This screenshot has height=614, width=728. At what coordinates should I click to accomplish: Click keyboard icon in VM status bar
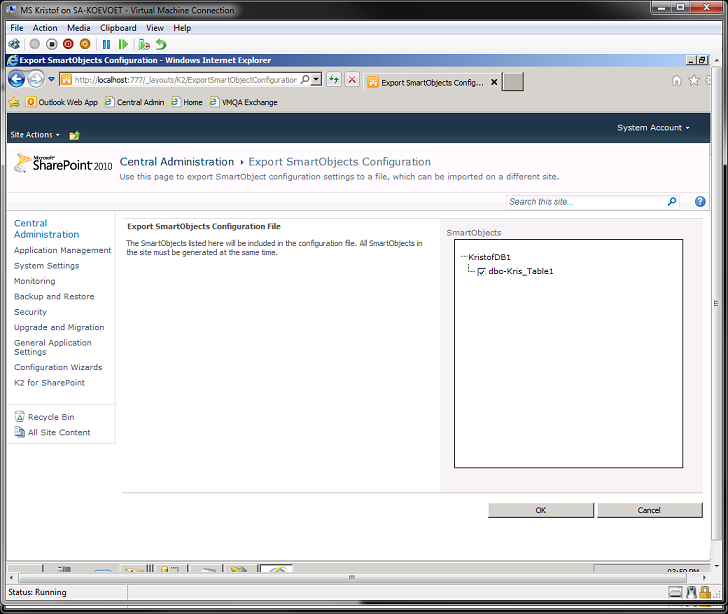point(676,592)
